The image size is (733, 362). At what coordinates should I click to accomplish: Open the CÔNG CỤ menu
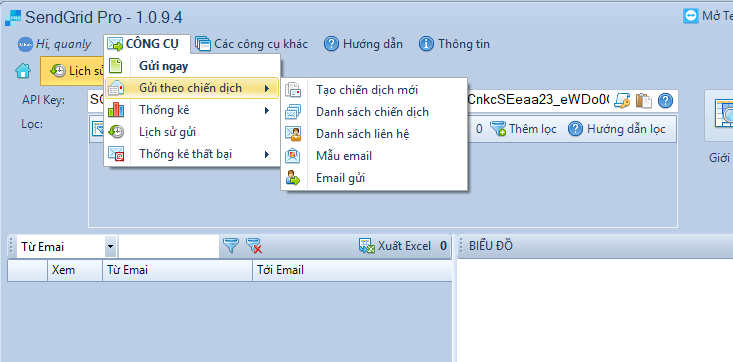147,44
